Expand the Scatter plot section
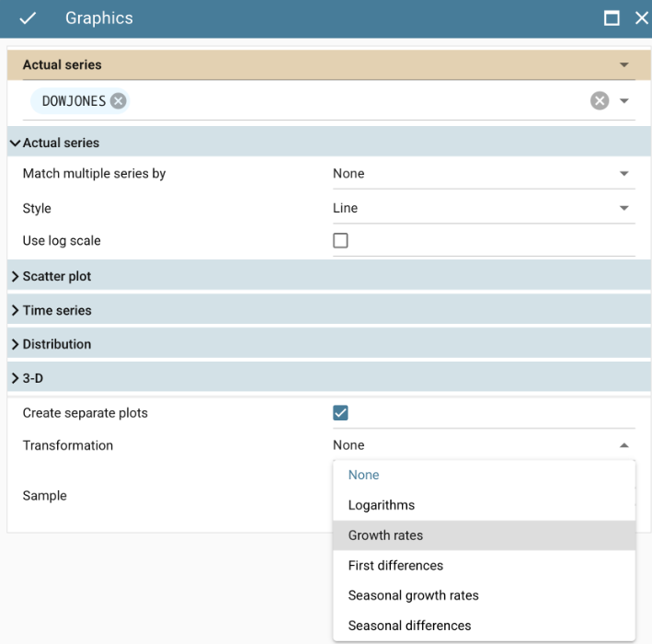652x644 pixels. coord(55,276)
